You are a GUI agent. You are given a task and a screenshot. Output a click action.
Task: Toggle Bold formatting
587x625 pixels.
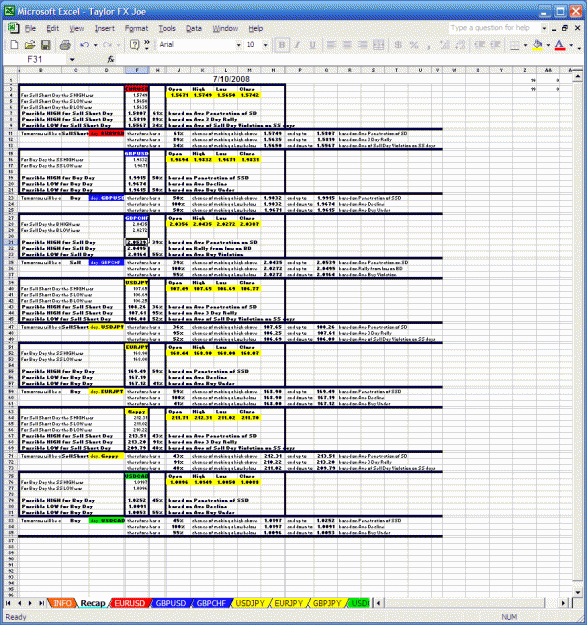pyautogui.click(x=282, y=45)
